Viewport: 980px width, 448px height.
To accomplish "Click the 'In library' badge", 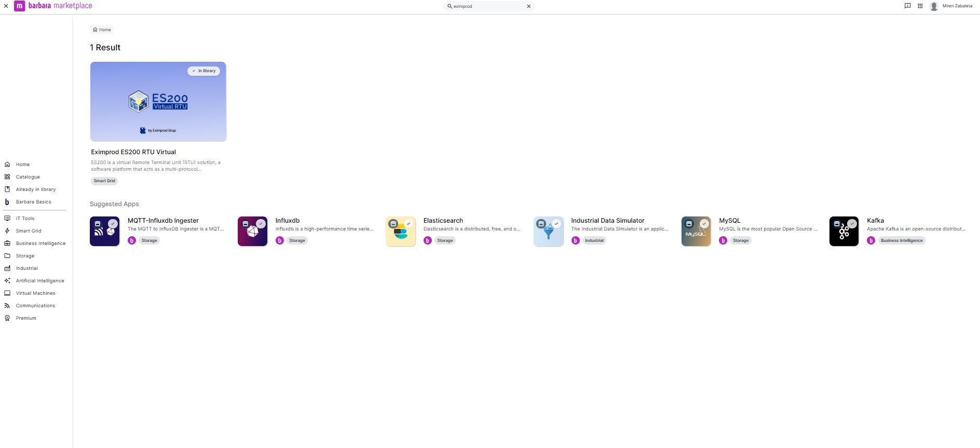I will [203, 71].
